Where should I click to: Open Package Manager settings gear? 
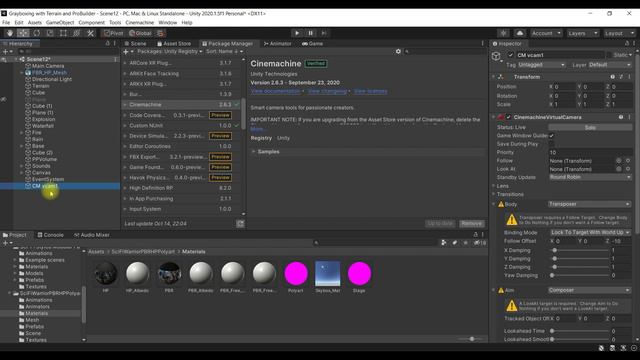398,51
